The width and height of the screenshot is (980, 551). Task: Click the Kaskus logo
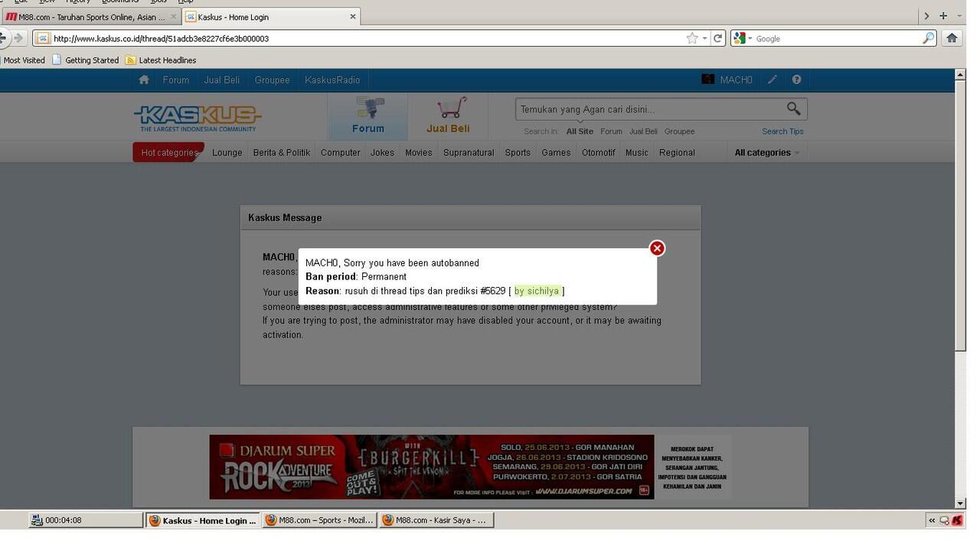198,118
